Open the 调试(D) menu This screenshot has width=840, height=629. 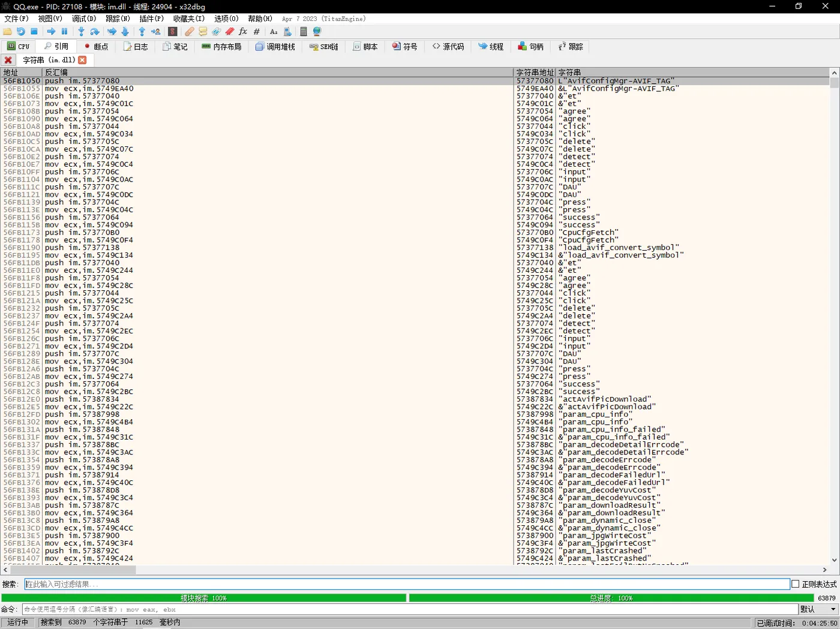click(84, 19)
